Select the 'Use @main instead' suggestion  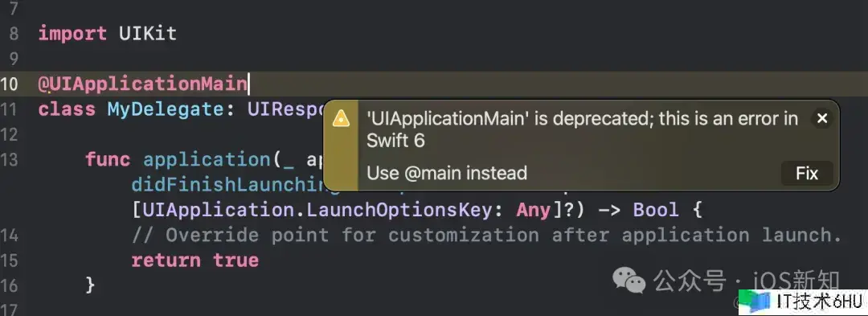coord(447,173)
